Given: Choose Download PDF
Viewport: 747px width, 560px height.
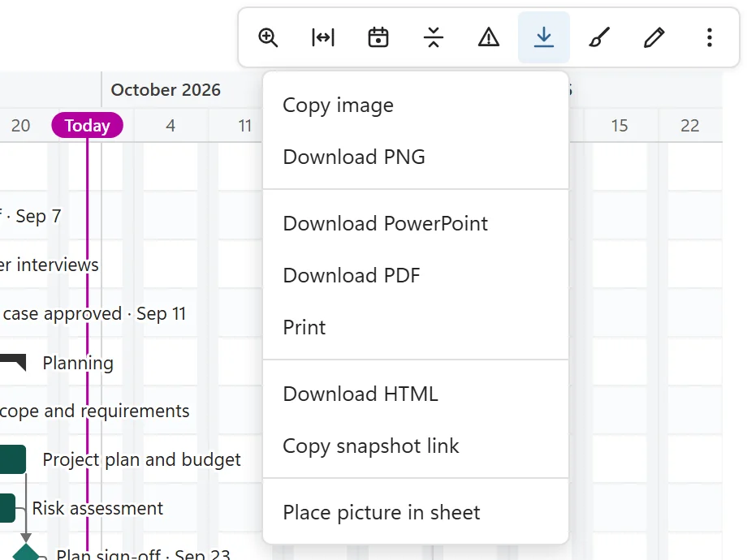Looking at the screenshot, I should coord(416,276).
